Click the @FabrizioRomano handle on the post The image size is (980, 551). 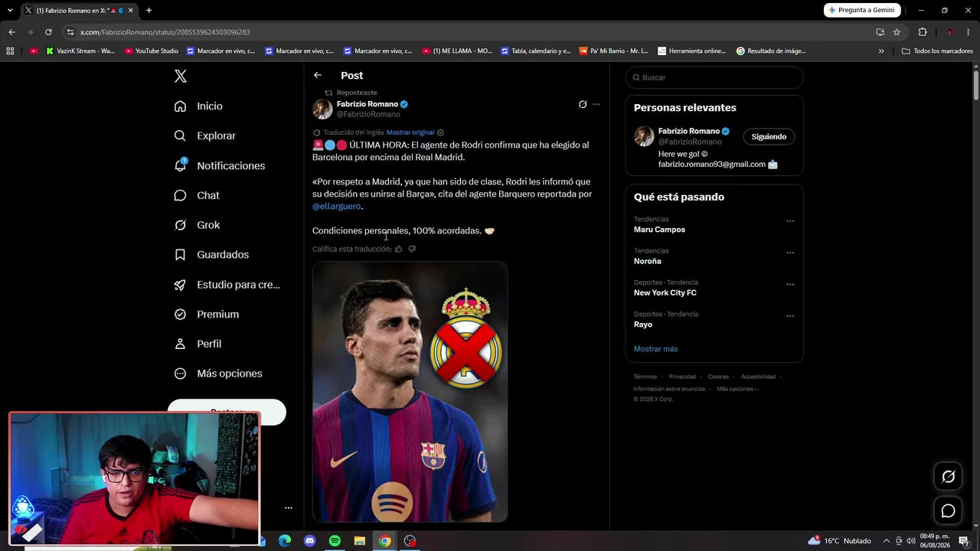point(368,114)
